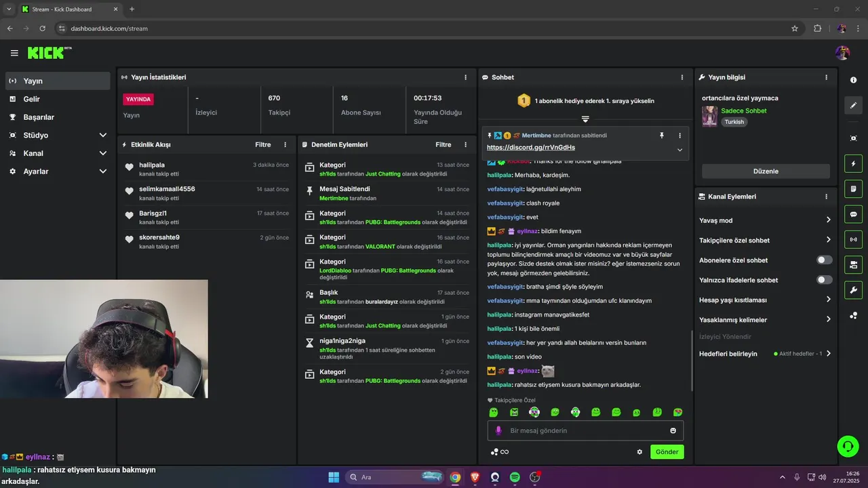Open a new browser tab

(132, 9)
